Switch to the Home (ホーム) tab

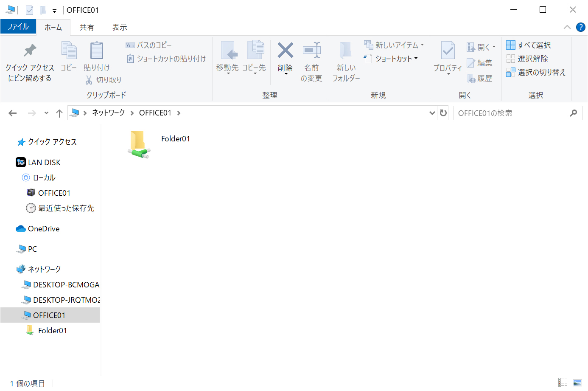(x=53, y=27)
